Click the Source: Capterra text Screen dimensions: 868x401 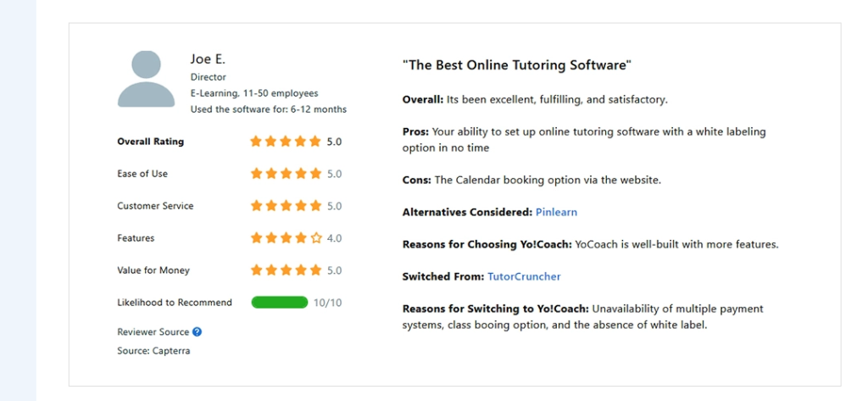click(153, 351)
